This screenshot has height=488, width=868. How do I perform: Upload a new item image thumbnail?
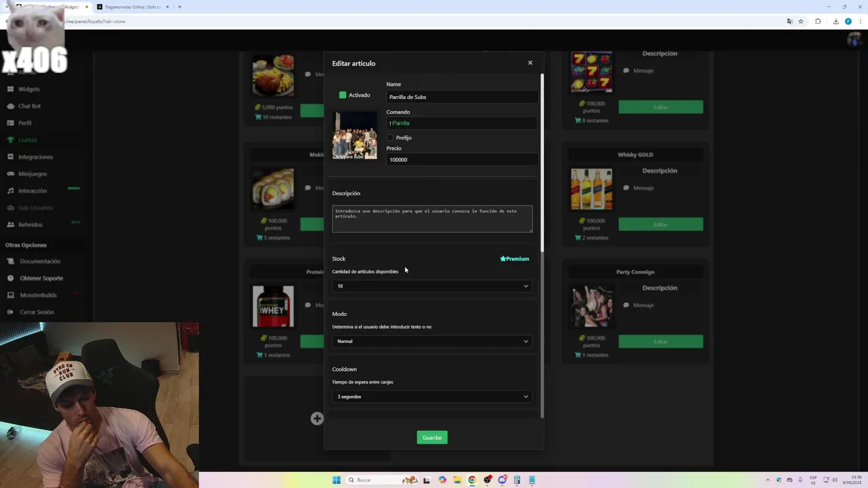[355, 135]
